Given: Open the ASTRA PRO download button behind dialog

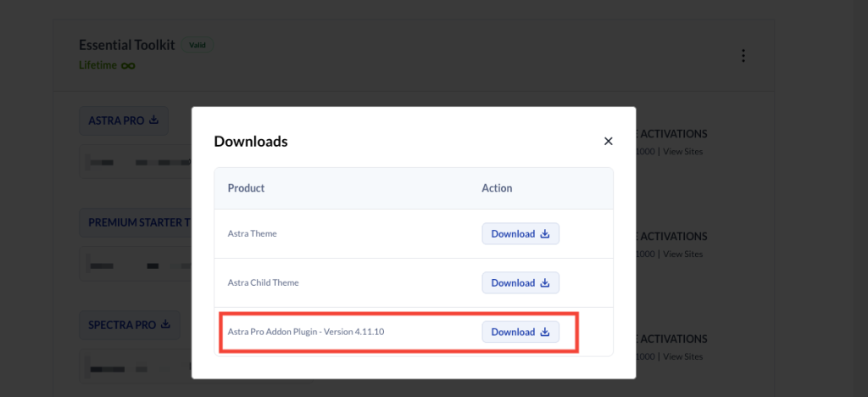Looking at the screenshot, I should [124, 120].
